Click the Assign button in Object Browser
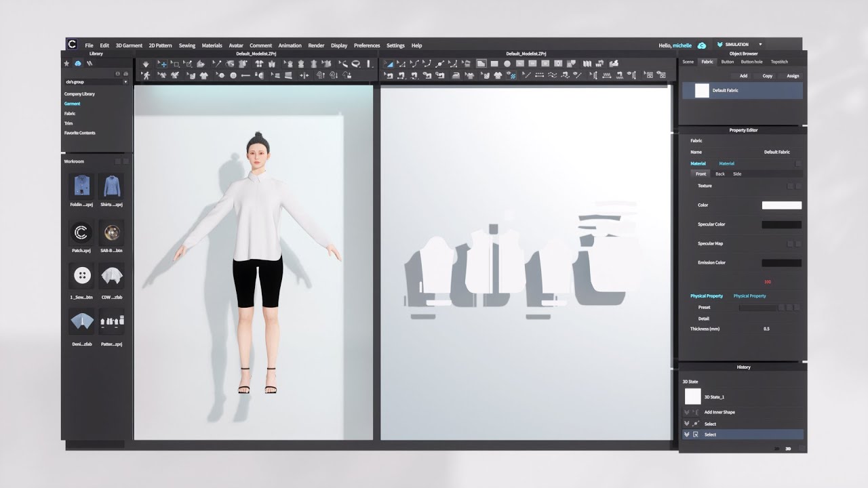868x488 pixels. click(x=792, y=76)
